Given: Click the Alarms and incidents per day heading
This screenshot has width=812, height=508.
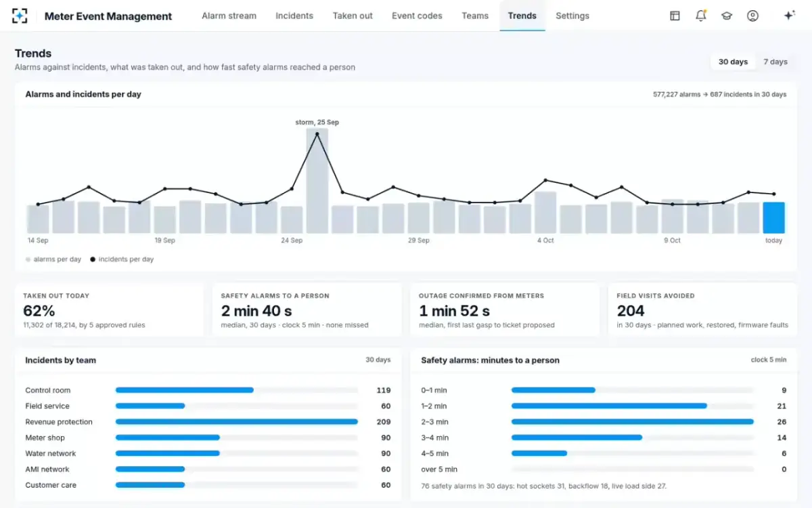Looking at the screenshot, I should coord(83,94).
